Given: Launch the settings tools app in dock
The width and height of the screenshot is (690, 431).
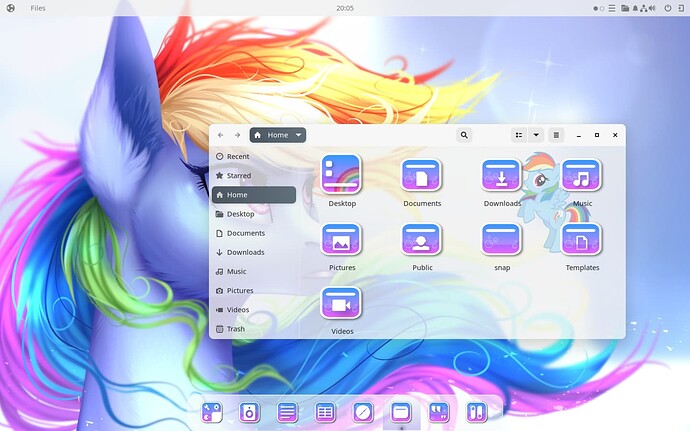Looking at the screenshot, I should 212,413.
